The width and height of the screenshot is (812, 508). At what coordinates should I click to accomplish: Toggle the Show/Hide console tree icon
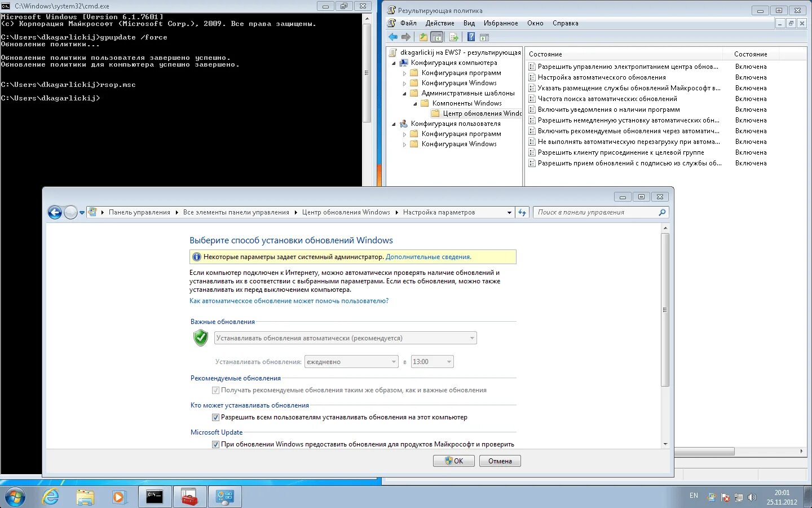[x=436, y=37]
